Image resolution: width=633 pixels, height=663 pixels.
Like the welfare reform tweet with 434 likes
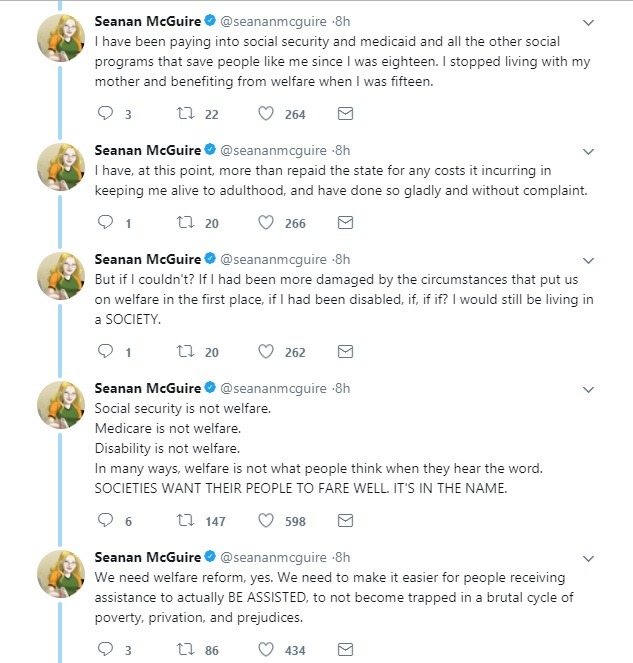[x=266, y=649]
